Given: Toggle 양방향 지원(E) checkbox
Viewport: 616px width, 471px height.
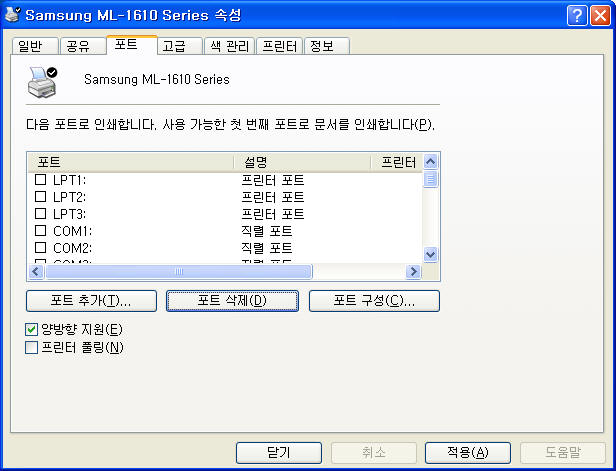Looking at the screenshot, I should (x=31, y=329).
